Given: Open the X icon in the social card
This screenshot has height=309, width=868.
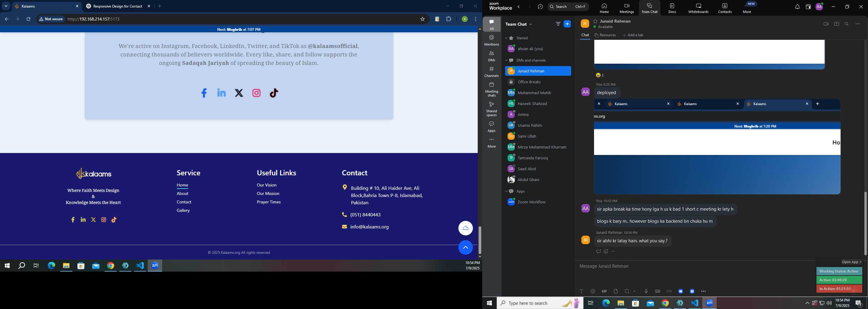Looking at the screenshot, I should [x=239, y=93].
